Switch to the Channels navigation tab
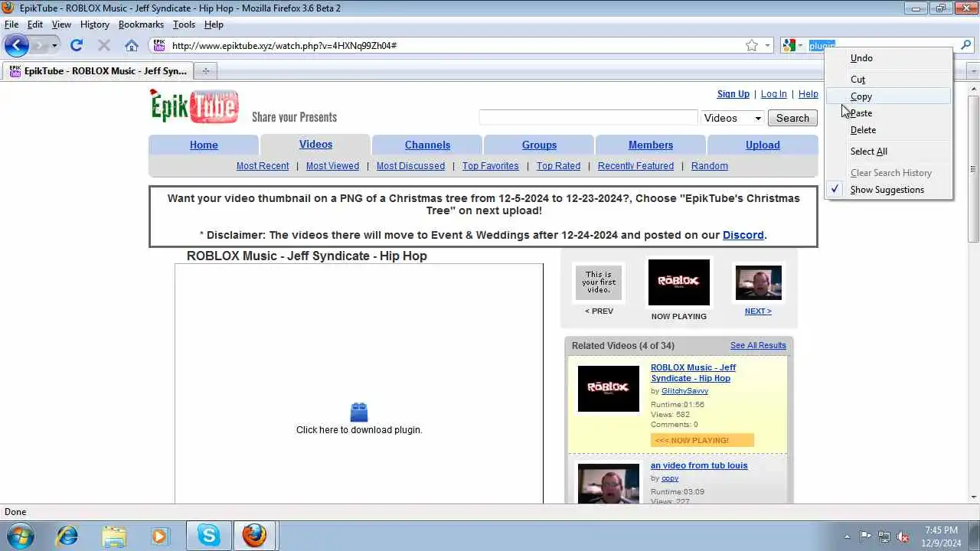This screenshot has width=980, height=551. [x=427, y=145]
